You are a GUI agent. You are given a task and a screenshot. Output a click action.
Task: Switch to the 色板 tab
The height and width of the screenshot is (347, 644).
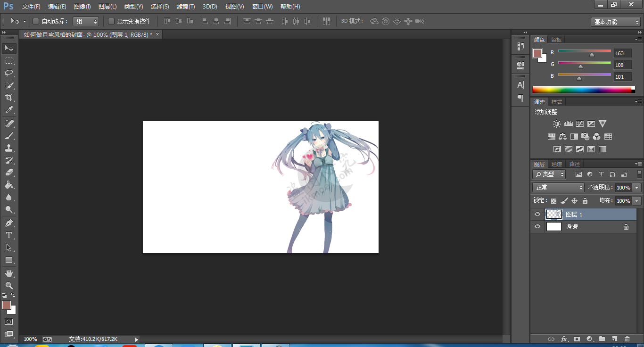[x=556, y=40]
